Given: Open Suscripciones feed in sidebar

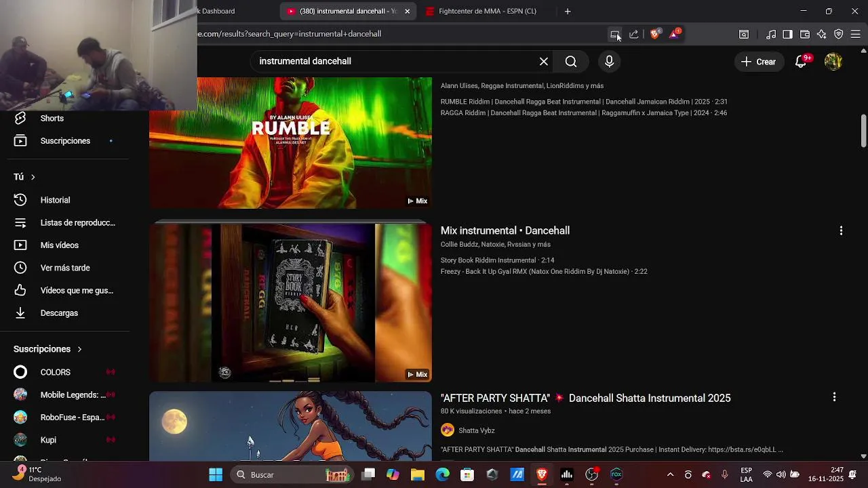Looking at the screenshot, I should [x=64, y=141].
